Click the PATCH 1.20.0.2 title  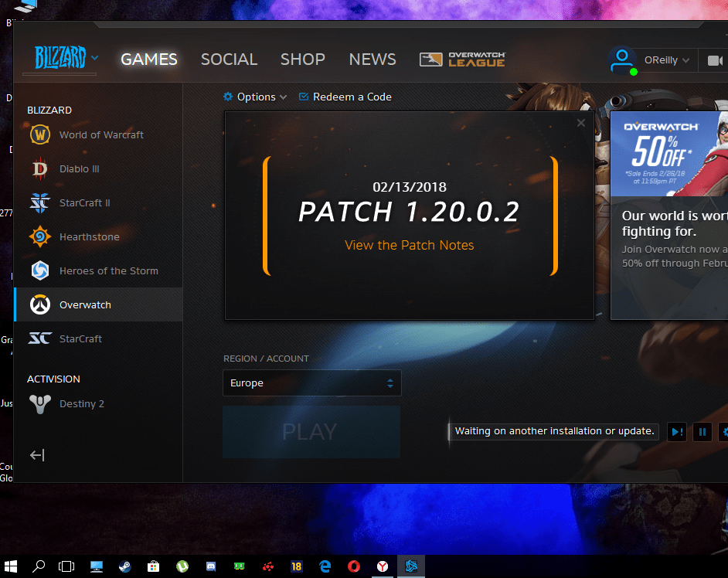click(x=409, y=212)
